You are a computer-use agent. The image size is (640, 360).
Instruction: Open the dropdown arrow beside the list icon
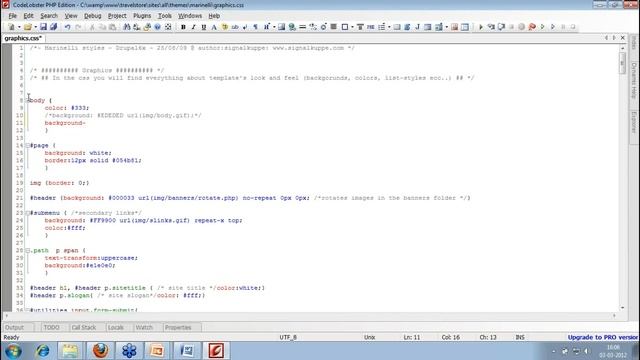point(389,27)
